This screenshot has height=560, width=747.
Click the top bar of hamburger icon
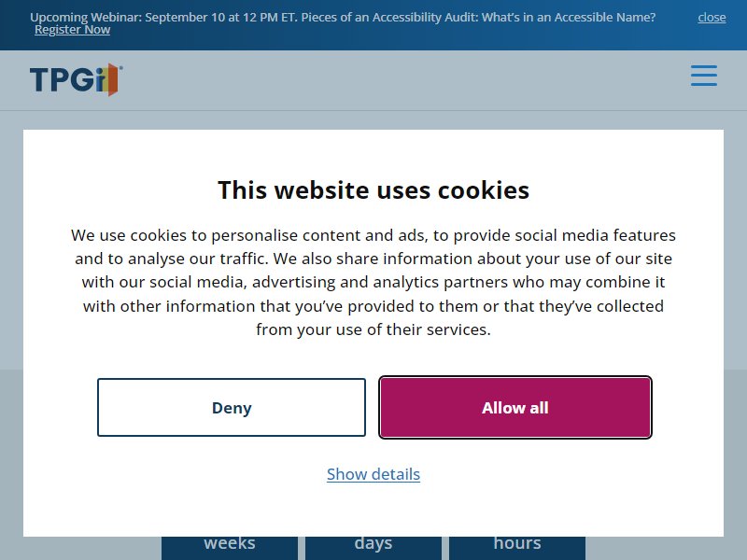(704, 66)
